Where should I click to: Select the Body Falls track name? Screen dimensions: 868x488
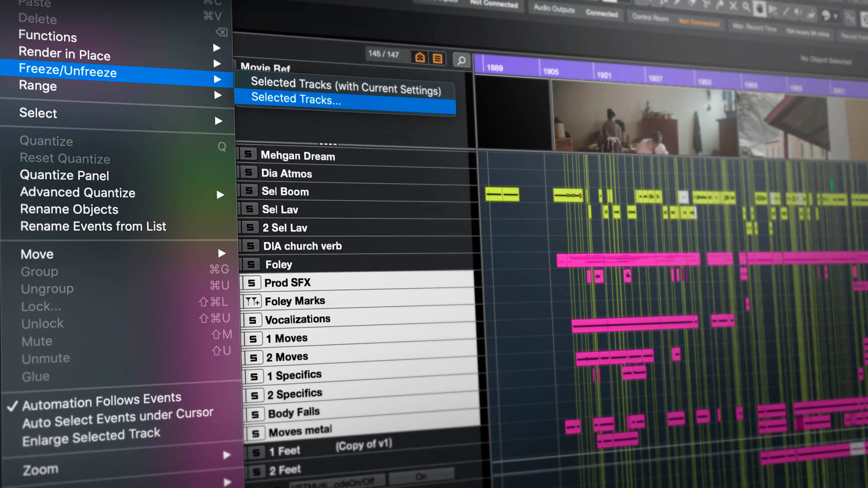pyautogui.click(x=294, y=413)
